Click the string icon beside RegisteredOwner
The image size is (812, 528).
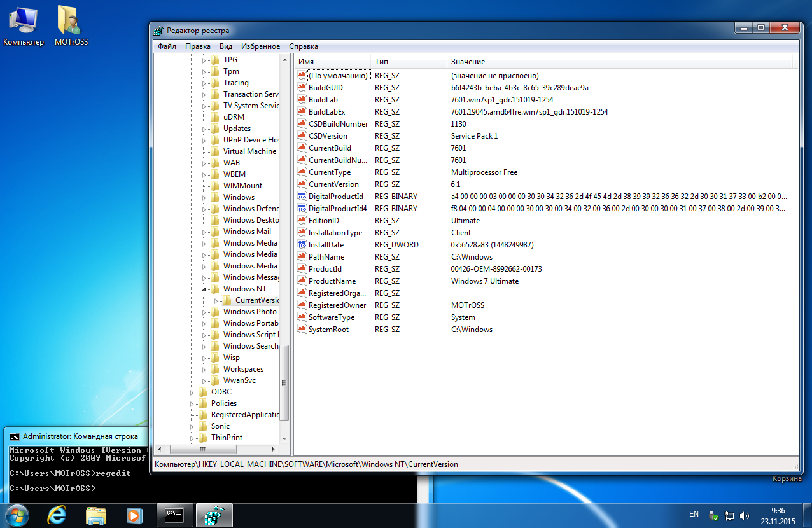coord(302,305)
